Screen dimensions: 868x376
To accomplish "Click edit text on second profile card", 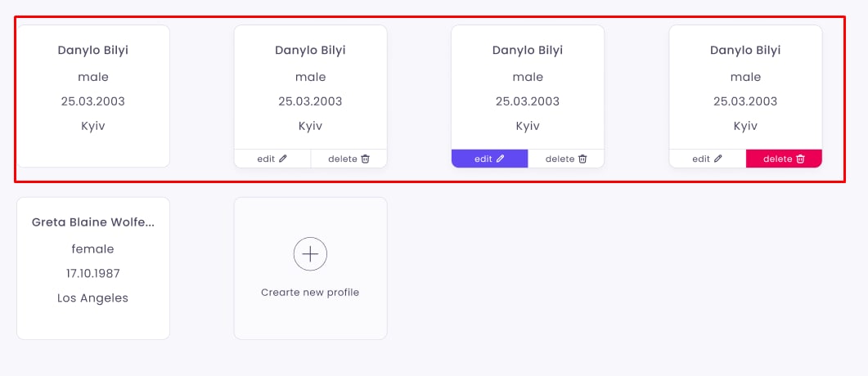I will click(x=266, y=159).
